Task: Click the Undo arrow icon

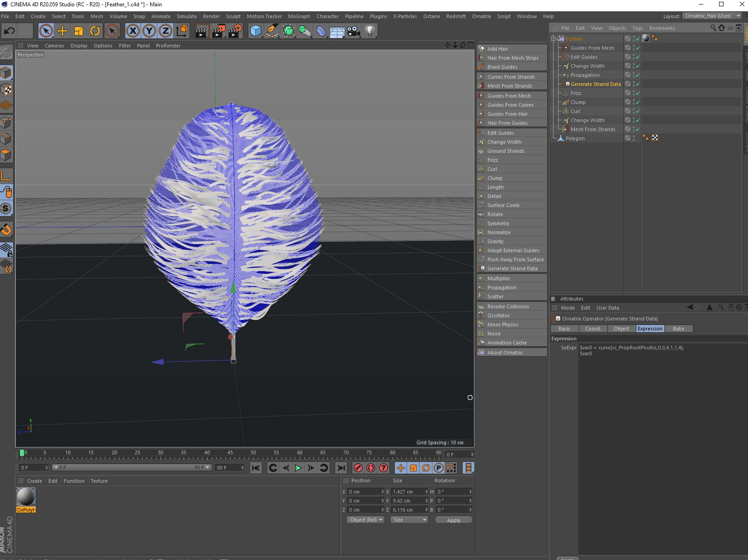Action: tap(9, 31)
